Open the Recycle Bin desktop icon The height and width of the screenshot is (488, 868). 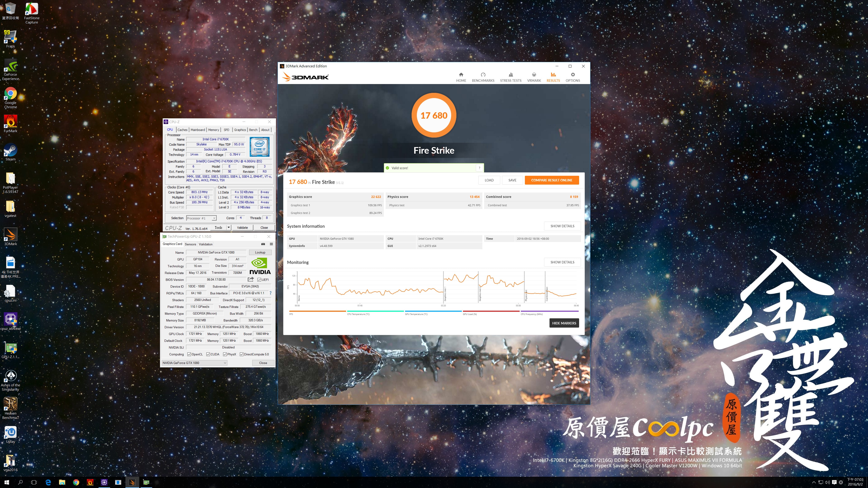(x=10, y=11)
